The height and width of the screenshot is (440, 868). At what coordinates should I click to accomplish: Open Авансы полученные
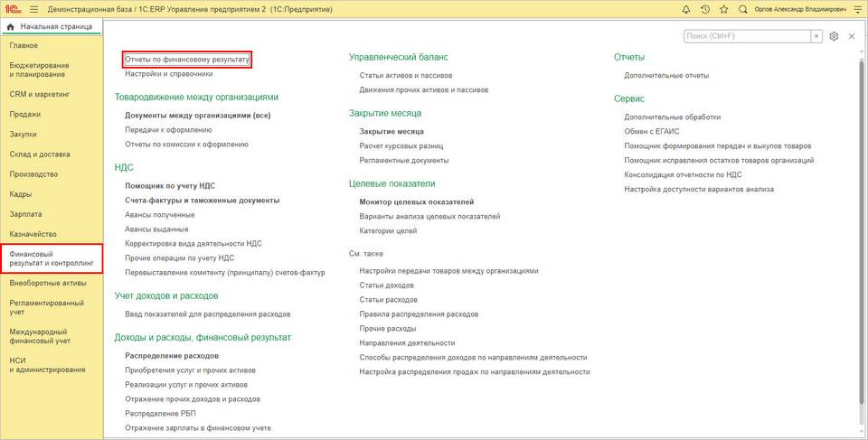point(159,215)
